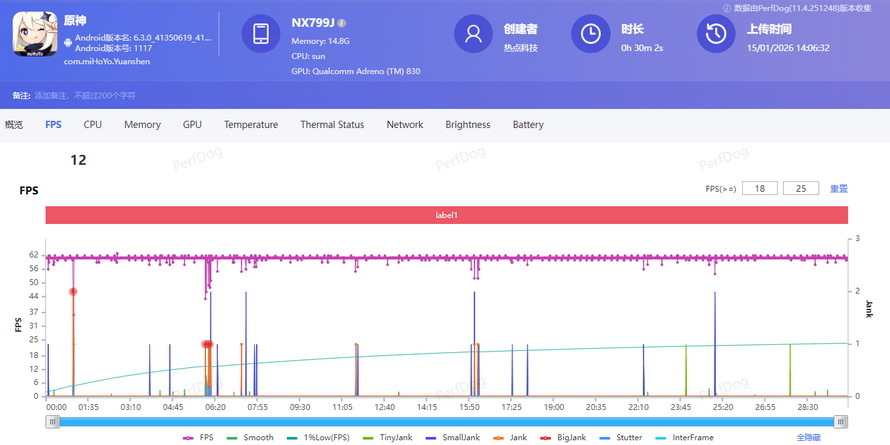Image resolution: width=890 pixels, height=445 pixels.
Task: Click the BigJank red marker near 00:00
Action: click(73, 292)
